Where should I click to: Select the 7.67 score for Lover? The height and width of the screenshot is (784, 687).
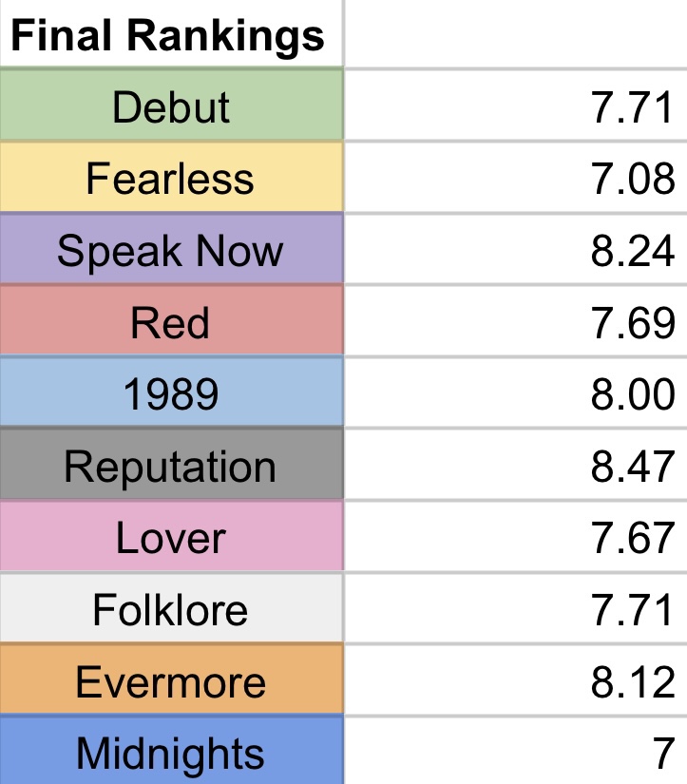[516, 539]
